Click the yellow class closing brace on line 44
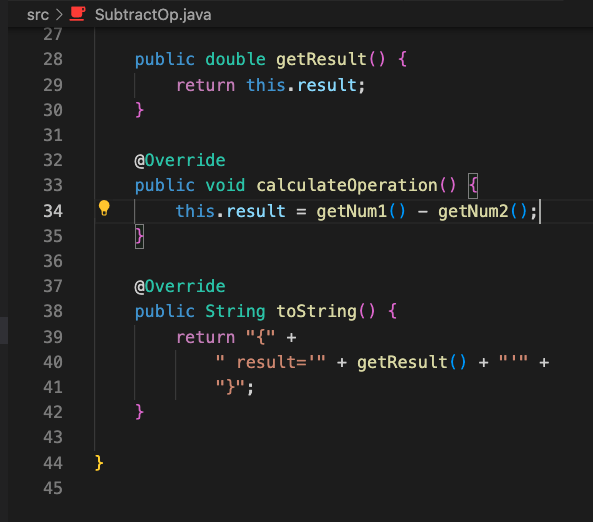593x522 pixels. click(x=99, y=463)
